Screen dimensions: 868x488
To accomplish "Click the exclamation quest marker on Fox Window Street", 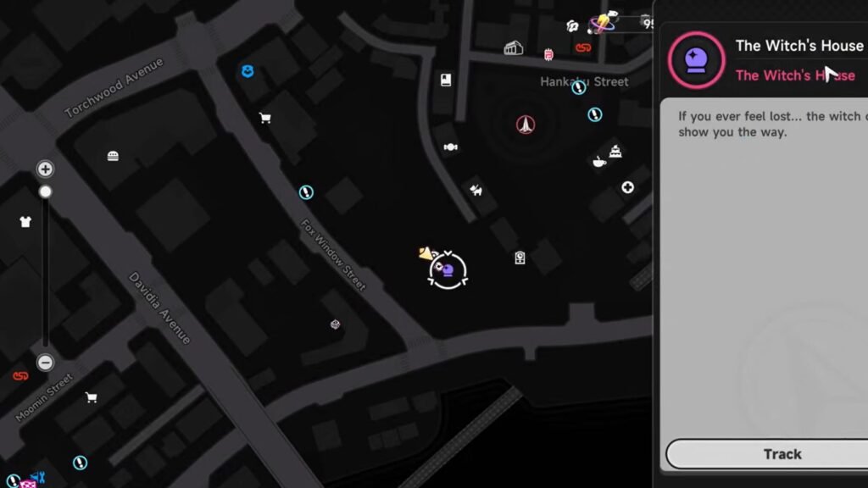I will point(306,192).
